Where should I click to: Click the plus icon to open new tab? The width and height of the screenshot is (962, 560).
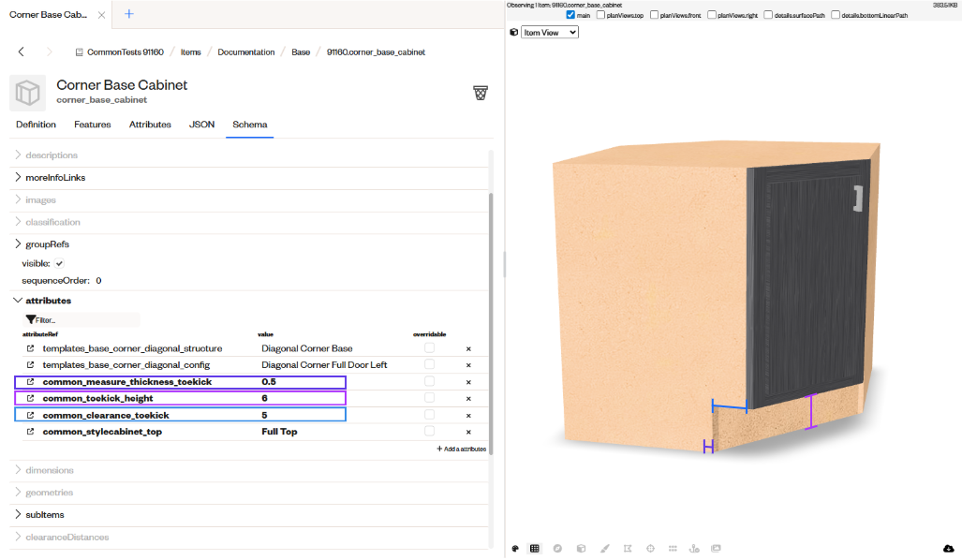[129, 13]
